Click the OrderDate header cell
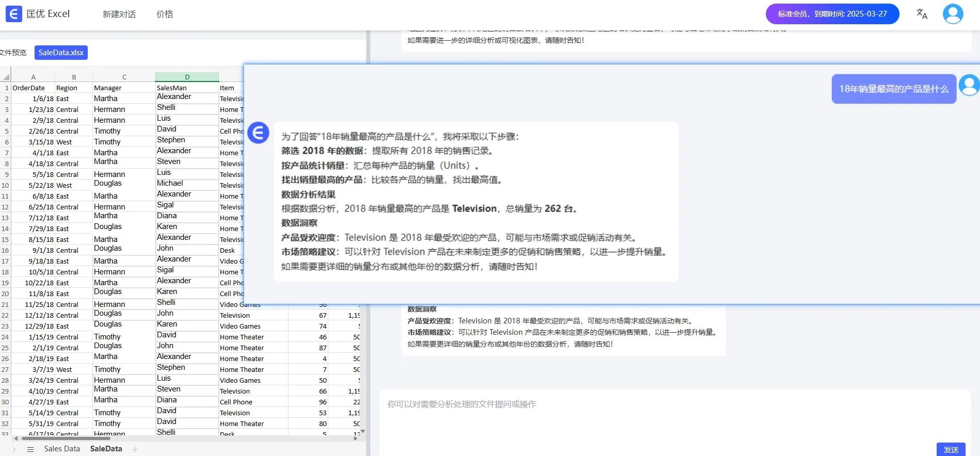The width and height of the screenshot is (980, 456). (x=33, y=88)
